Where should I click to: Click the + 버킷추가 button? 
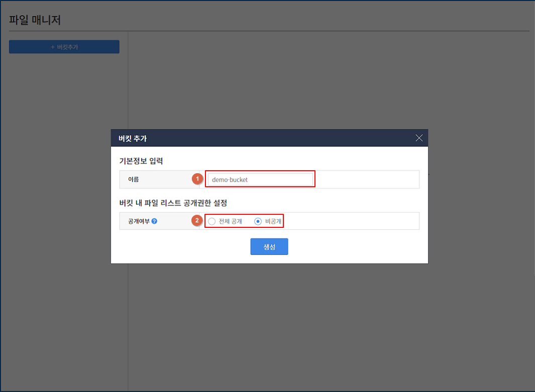[x=64, y=47]
